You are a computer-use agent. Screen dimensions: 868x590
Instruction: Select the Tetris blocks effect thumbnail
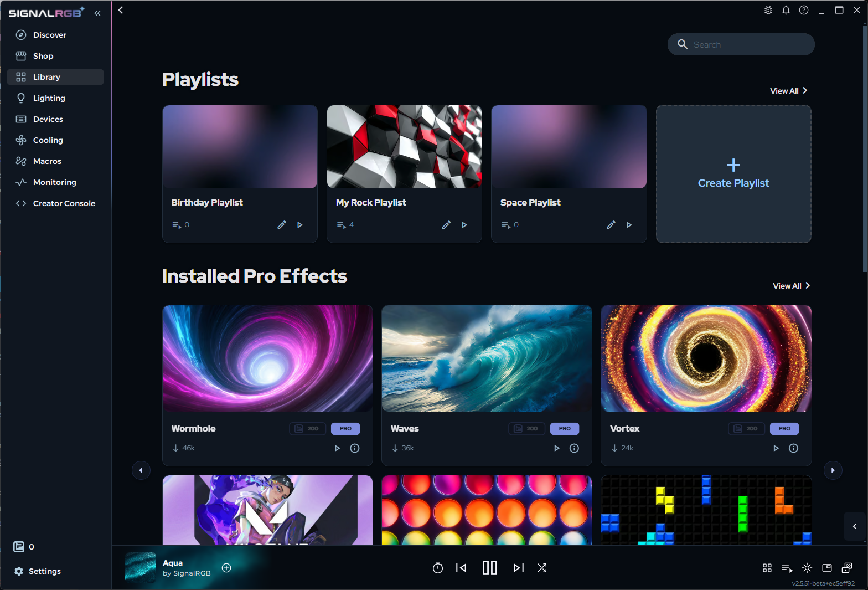tap(706, 510)
